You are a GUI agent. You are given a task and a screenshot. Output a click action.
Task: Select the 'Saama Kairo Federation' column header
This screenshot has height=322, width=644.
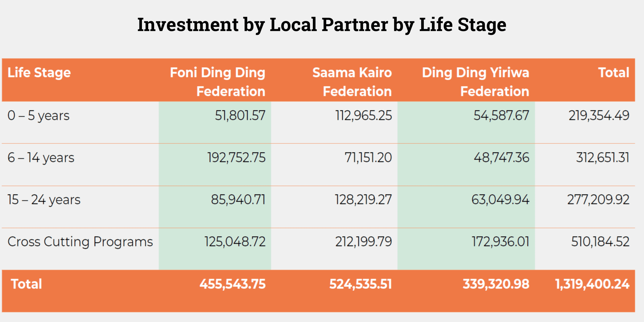pos(352,82)
